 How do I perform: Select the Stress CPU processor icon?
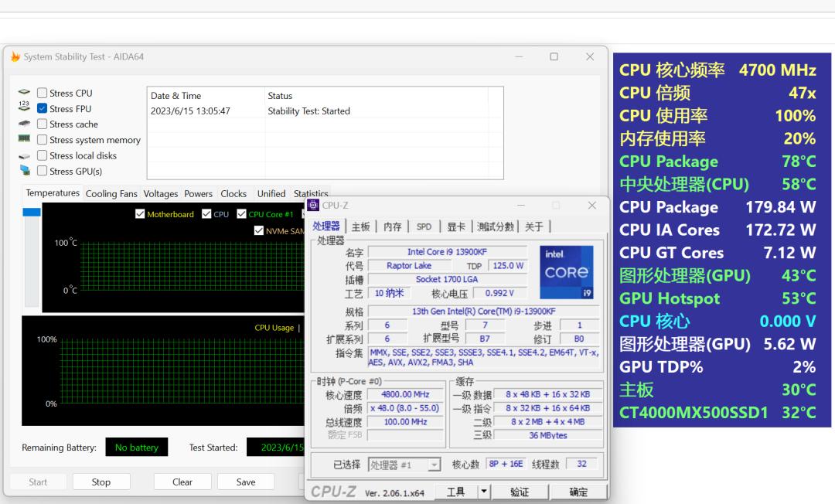click(x=24, y=93)
